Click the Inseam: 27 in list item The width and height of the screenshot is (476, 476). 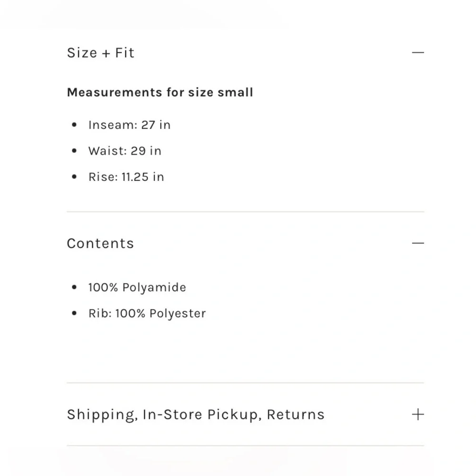pos(129,125)
